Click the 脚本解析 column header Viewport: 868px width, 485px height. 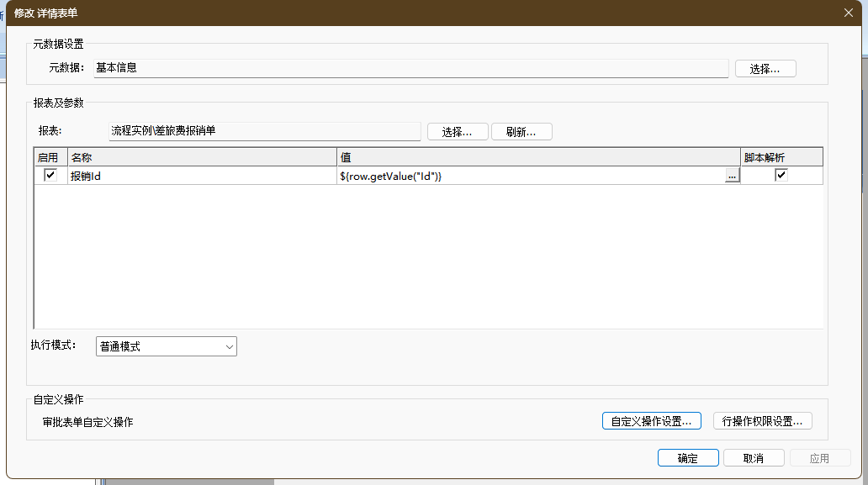pyautogui.click(x=781, y=157)
